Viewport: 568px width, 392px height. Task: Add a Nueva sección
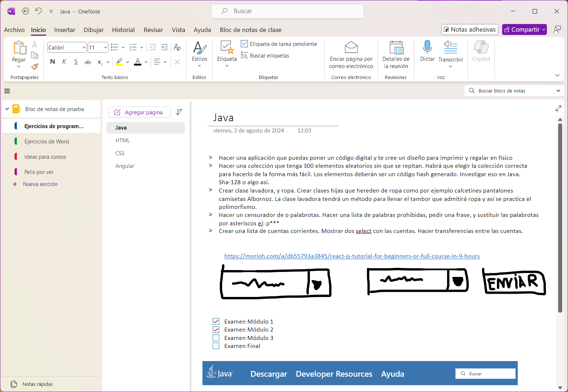click(36, 184)
